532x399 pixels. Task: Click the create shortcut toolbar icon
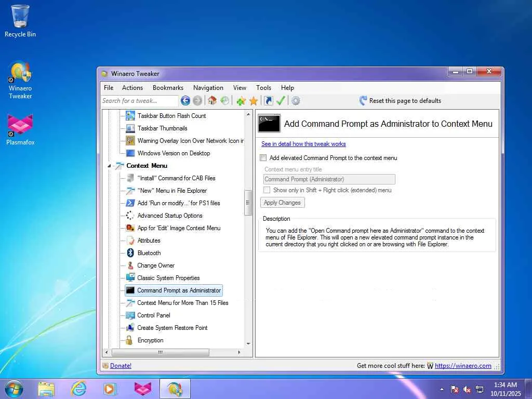coord(269,100)
